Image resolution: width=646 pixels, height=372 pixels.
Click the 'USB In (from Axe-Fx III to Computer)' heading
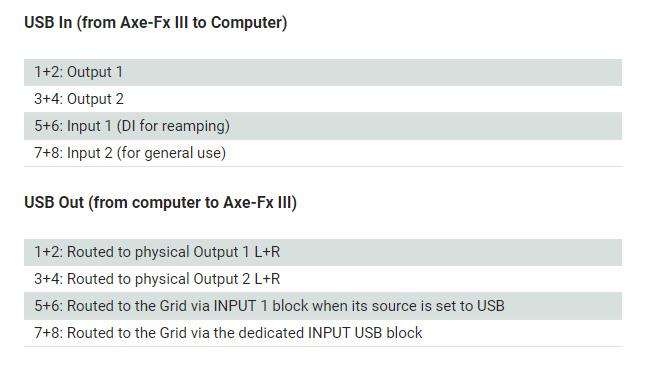pyautogui.click(x=156, y=23)
